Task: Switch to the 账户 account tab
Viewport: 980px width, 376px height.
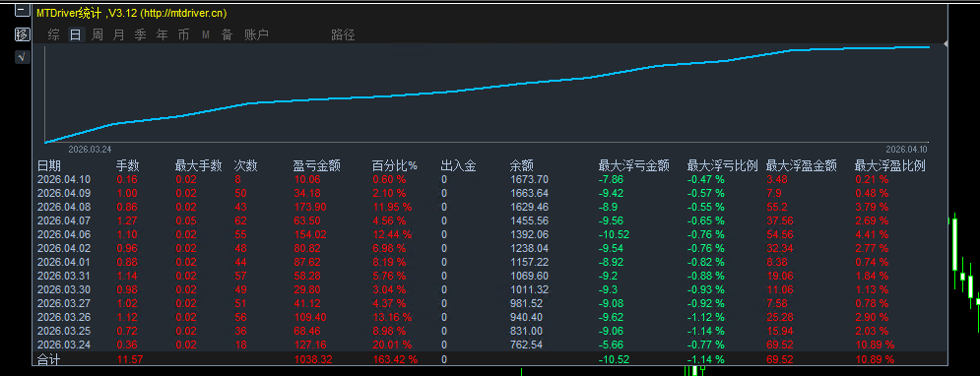Action: 256,35
